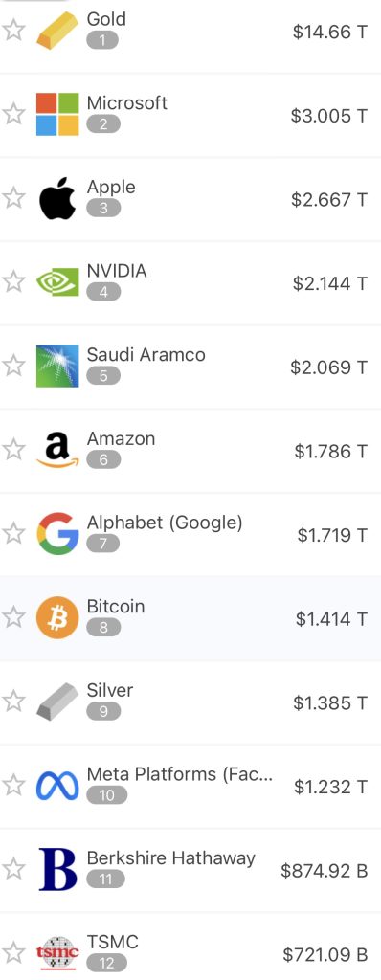The height and width of the screenshot is (980, 381).
Task: Click the Silver bar icon
Action: 57,702
